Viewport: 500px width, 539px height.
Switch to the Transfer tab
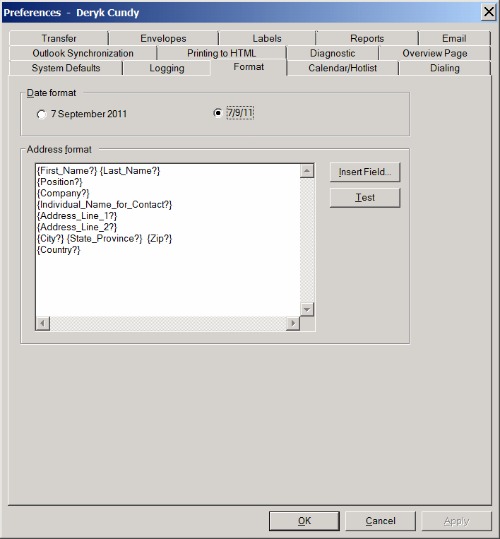point(59,38)
